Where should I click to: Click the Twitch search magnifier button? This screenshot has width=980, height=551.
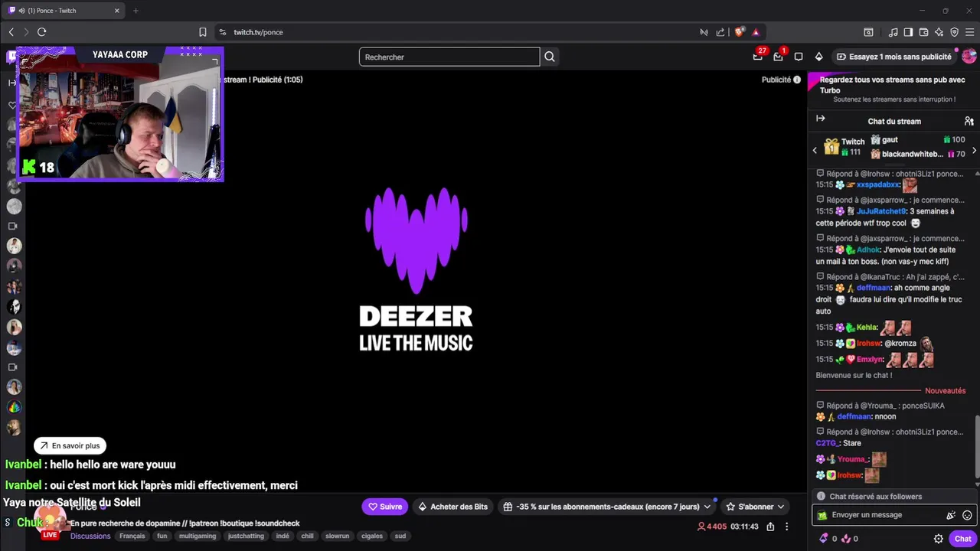click(550, 57)
